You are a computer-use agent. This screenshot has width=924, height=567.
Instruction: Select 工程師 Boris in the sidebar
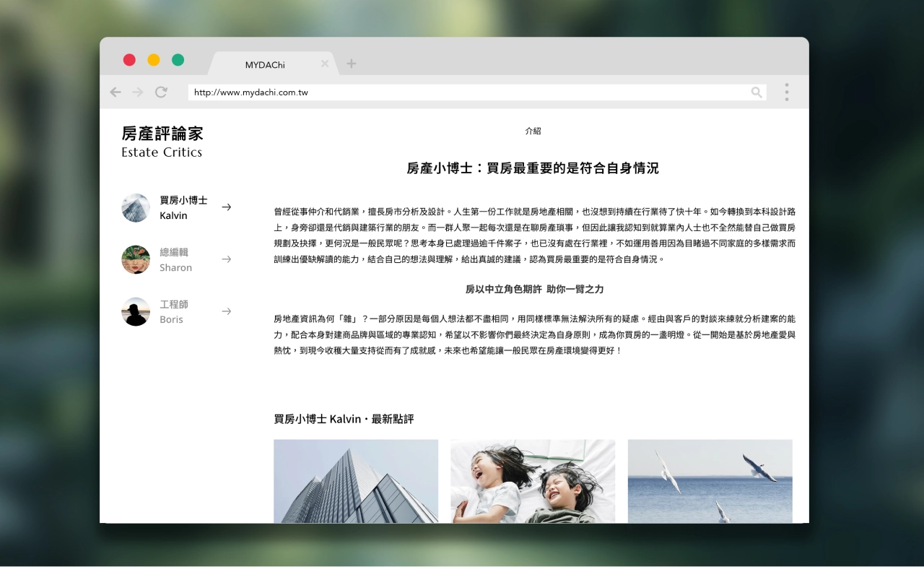[172, 312]
